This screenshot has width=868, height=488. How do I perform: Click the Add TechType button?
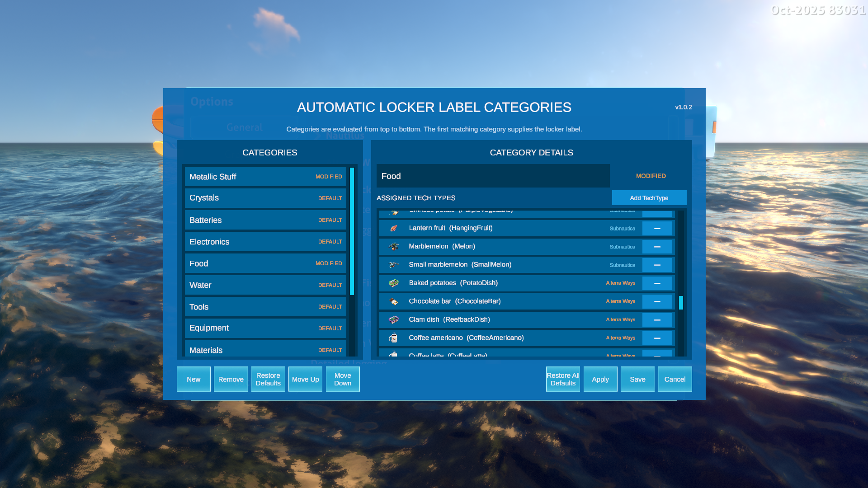pos(649,198)
